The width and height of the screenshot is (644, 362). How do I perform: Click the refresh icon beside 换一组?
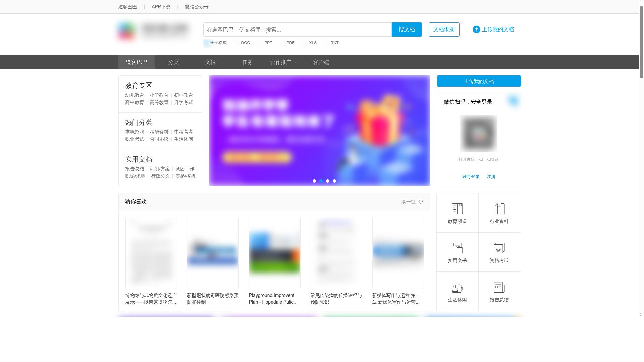[x=421, y=202]
